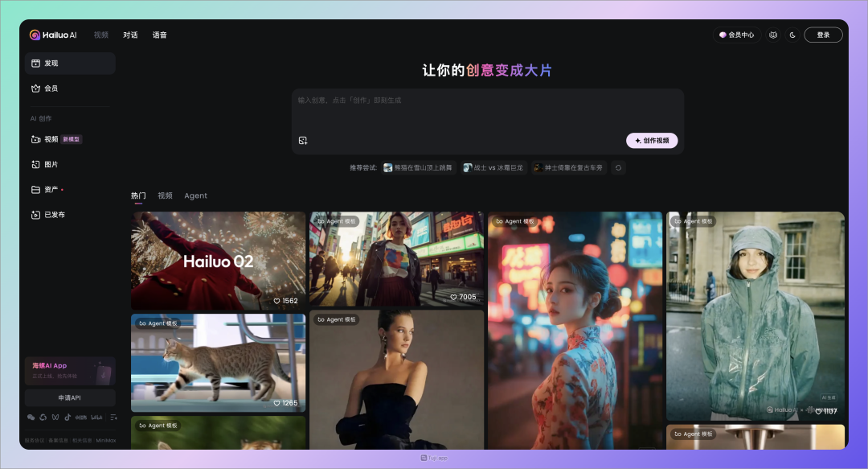This screenshot has height=469, width=868.
Task: Click Agent 模板 badge on black dress portrait
Action: (337, 319)
